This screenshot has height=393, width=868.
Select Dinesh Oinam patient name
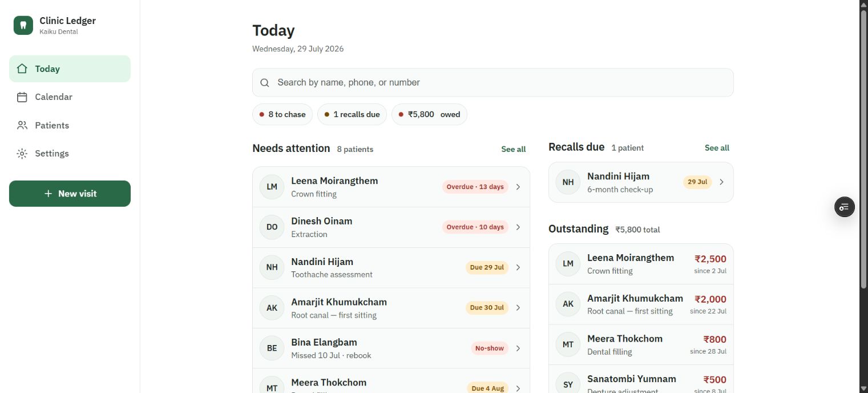[x=322, y=221]
